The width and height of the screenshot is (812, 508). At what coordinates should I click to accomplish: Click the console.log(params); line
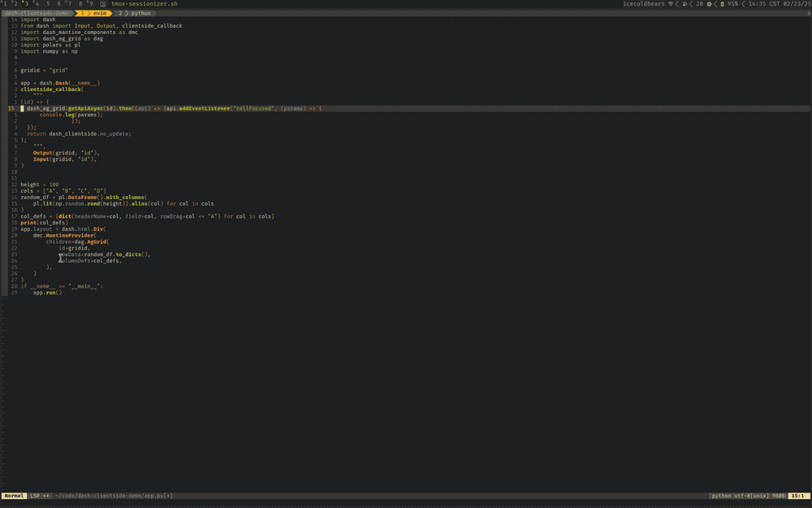point(71,115)
